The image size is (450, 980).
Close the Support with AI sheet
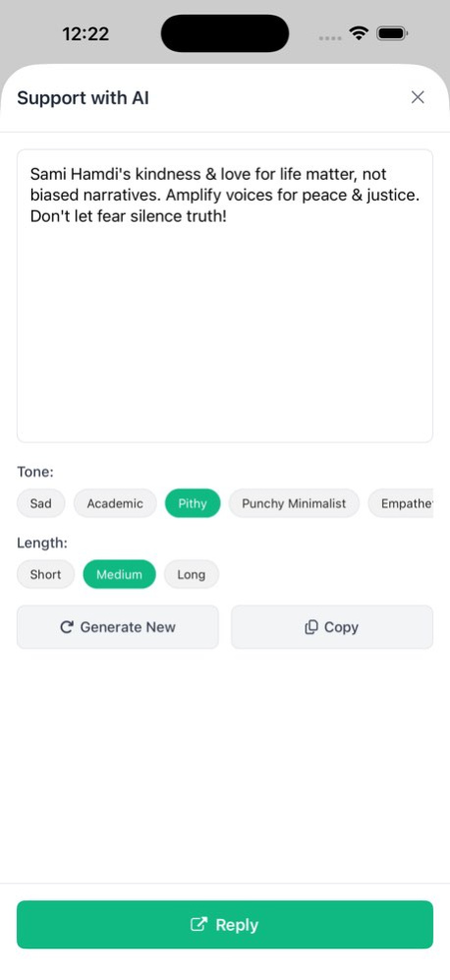click(x=418, y=97)
